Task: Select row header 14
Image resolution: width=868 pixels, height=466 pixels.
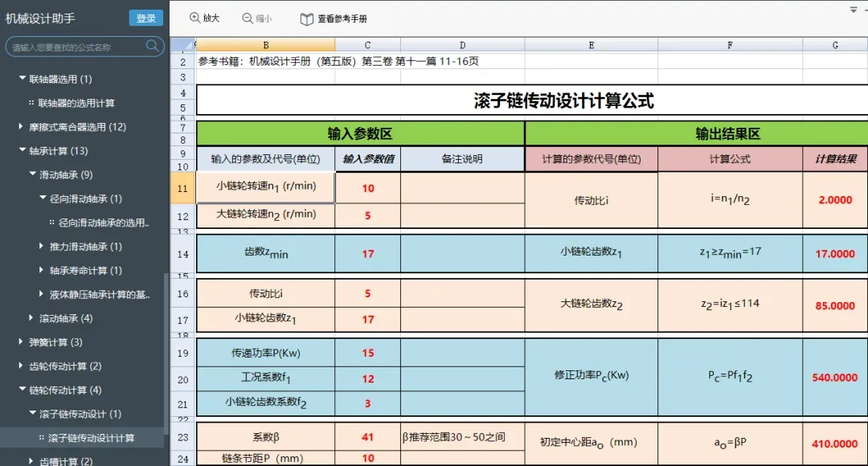Action: click(x=182, y=254)
